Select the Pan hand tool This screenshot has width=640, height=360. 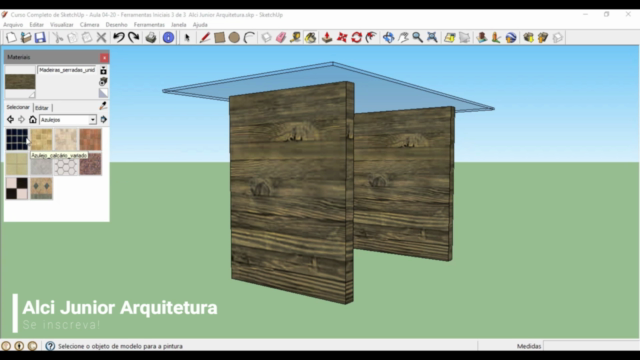pyautogui.click(x=403, y=38)
